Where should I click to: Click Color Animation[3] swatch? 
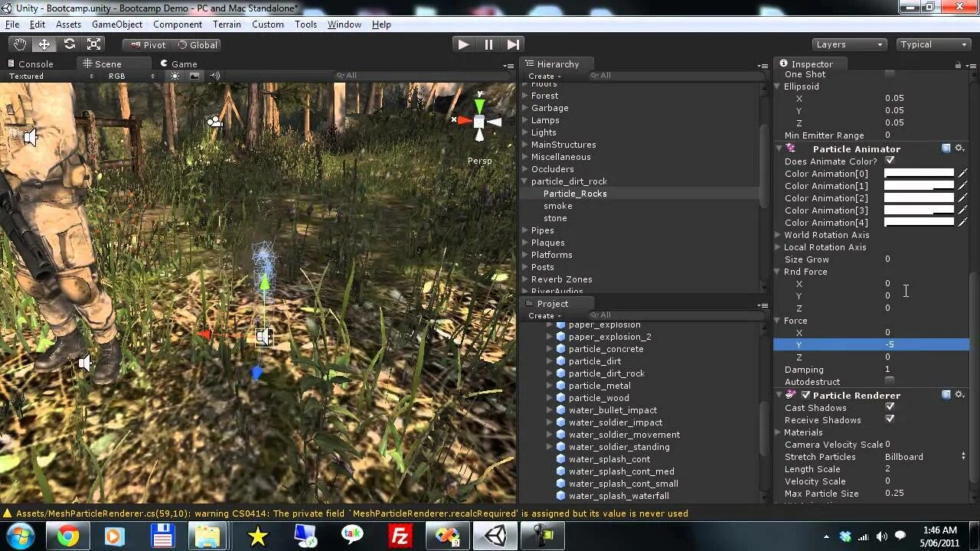[x=920, y=210]
